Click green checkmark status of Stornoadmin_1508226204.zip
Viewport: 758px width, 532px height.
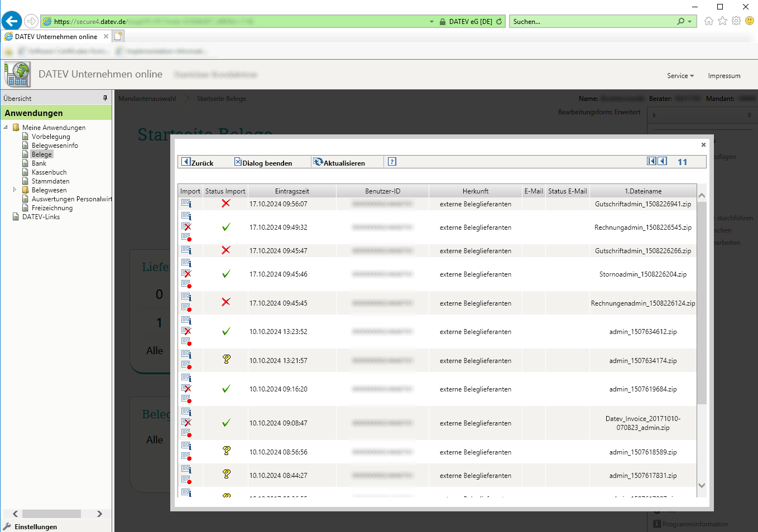pyautogui.click(x=226, y=274)
